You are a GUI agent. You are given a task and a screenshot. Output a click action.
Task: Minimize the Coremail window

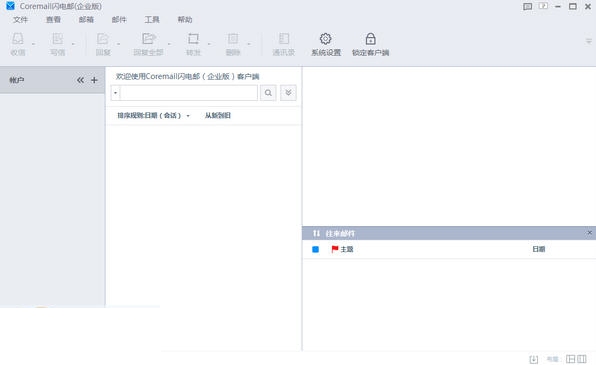[x=558, y=6]
